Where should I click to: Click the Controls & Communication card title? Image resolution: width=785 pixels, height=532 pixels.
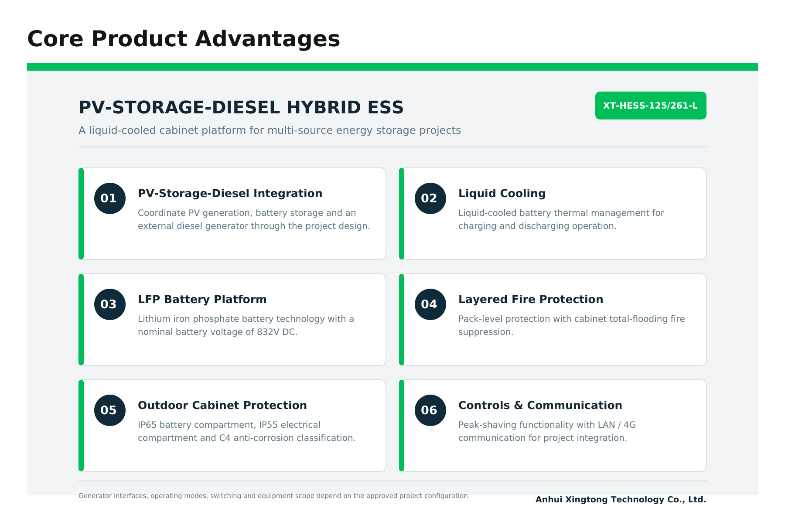pyautogui.click(x=540, y=406)
